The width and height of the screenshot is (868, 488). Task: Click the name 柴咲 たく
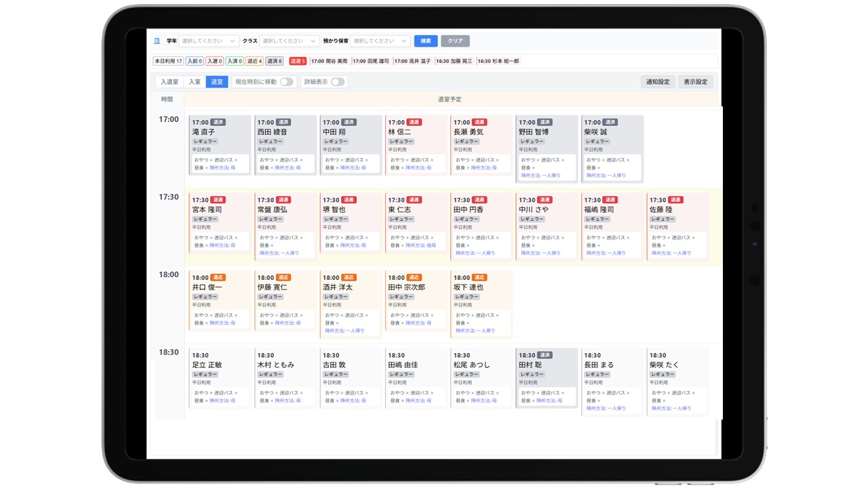(664, 365)
